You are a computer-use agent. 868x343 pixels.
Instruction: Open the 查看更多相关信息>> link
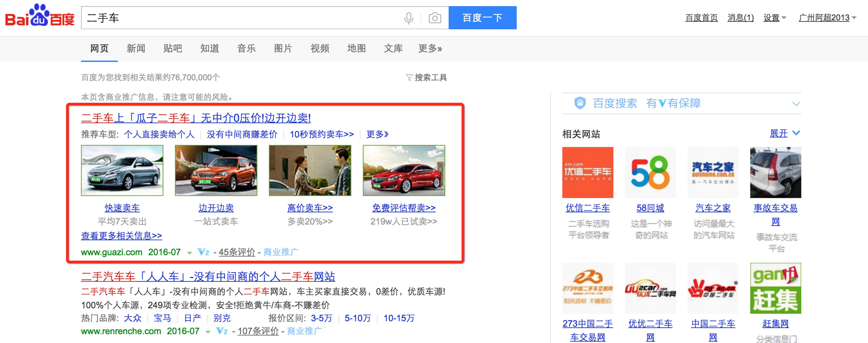point(121,235)
